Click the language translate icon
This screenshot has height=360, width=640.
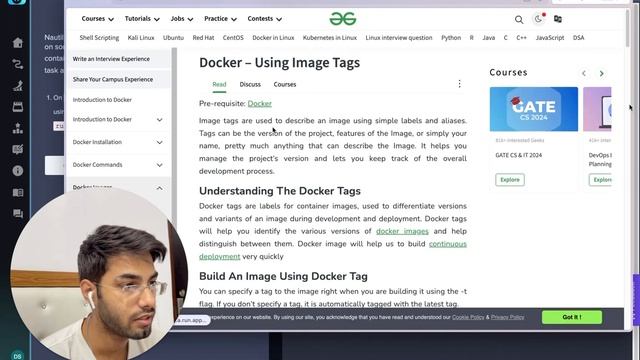558,19
